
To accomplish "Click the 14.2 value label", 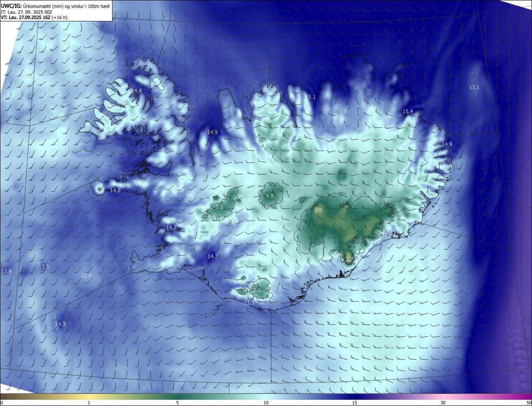I will point(171,228).
